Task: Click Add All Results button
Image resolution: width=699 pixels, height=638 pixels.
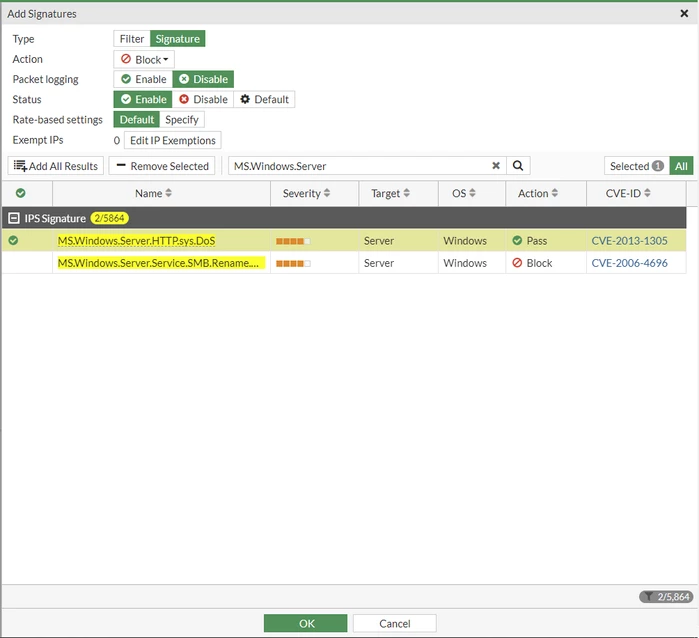Action: click(x=56, y=166)
